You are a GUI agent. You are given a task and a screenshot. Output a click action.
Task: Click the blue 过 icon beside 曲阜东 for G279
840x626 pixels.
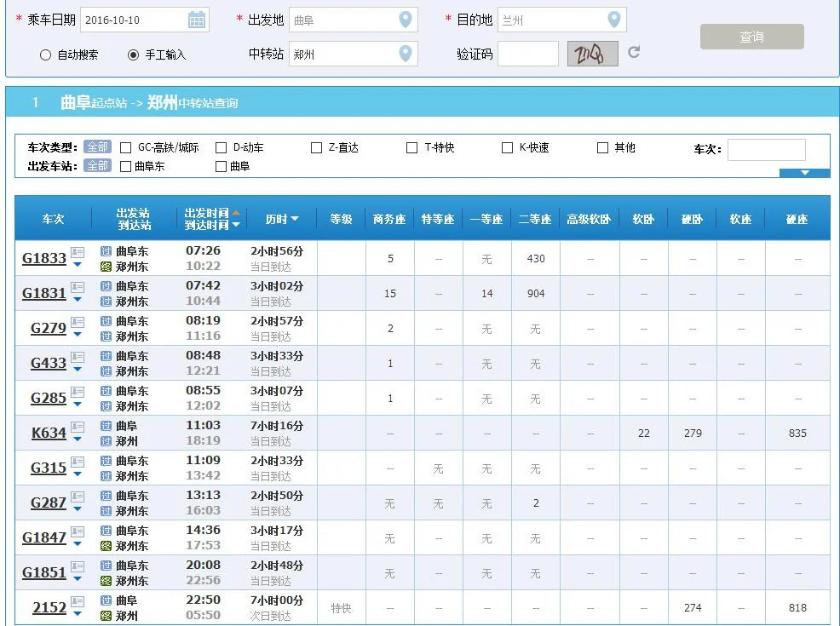tap(106, 320)
